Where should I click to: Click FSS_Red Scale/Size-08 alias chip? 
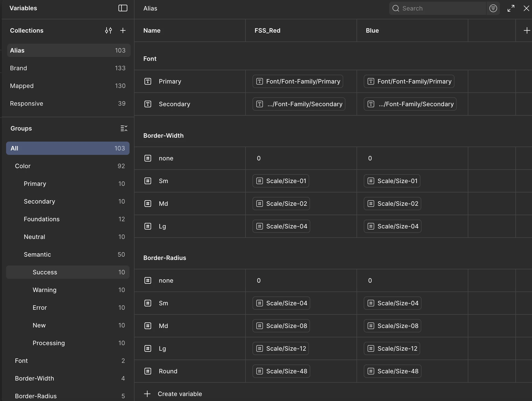click(x=281, y=326)
